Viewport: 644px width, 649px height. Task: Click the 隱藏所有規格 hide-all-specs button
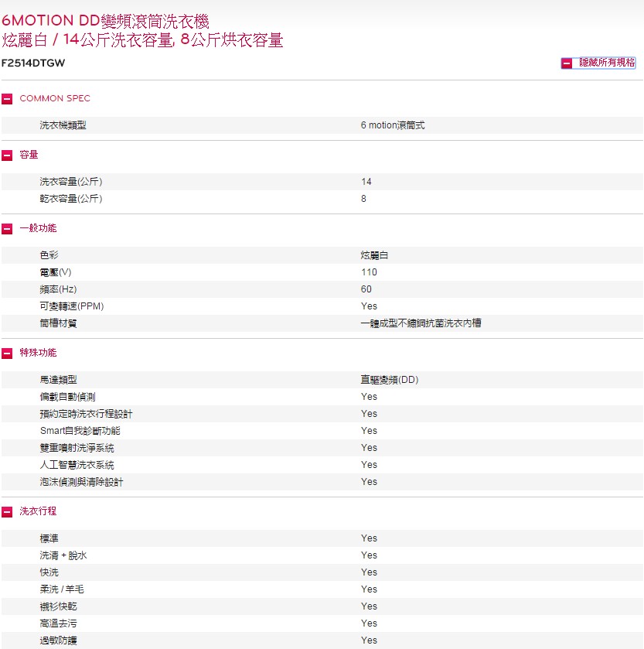point(598,63)
